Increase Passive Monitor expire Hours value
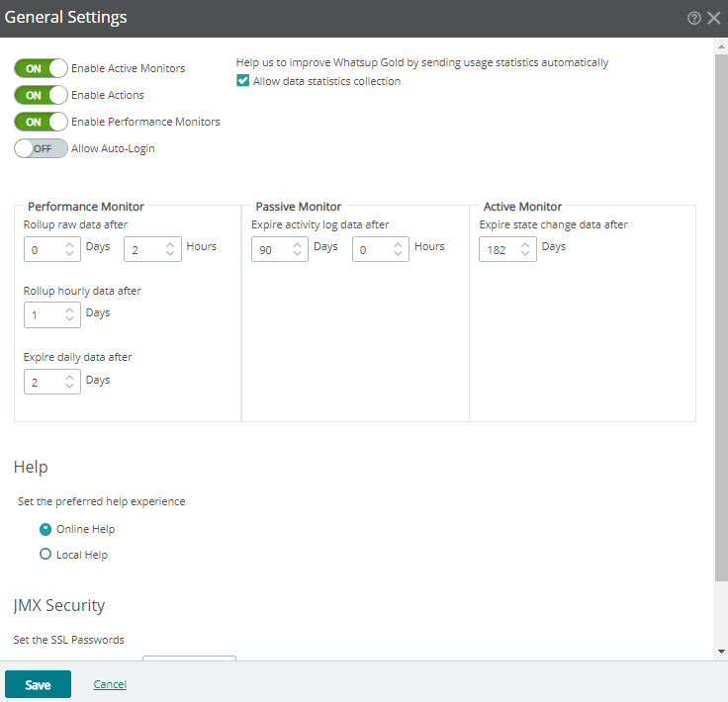This screenshot has height=702, width=728. pos(398,244)
